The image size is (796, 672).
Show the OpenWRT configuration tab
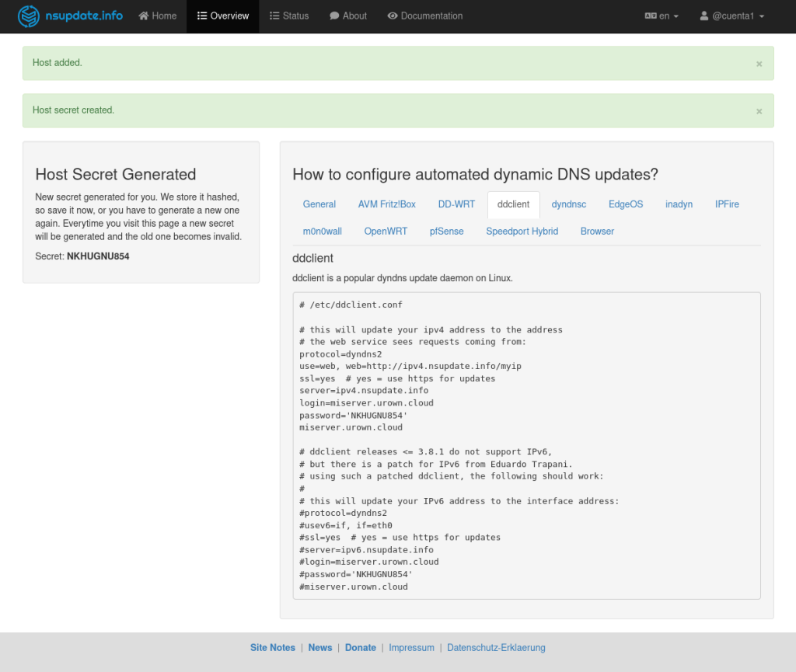tap(386, 232)
